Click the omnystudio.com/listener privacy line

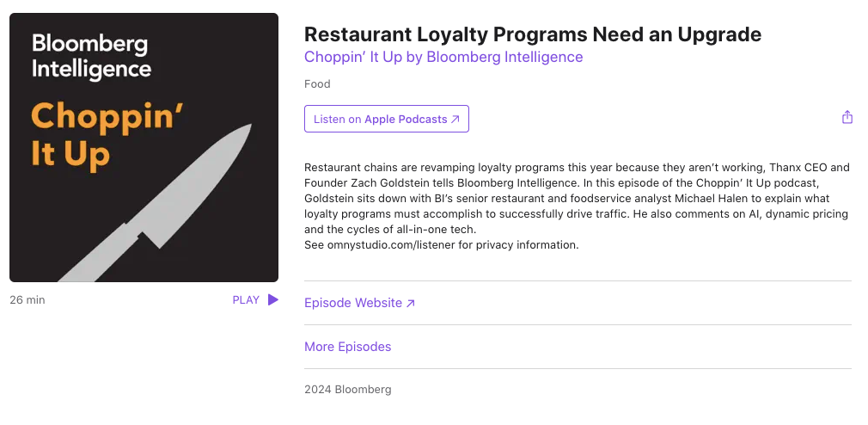[441, 245]
